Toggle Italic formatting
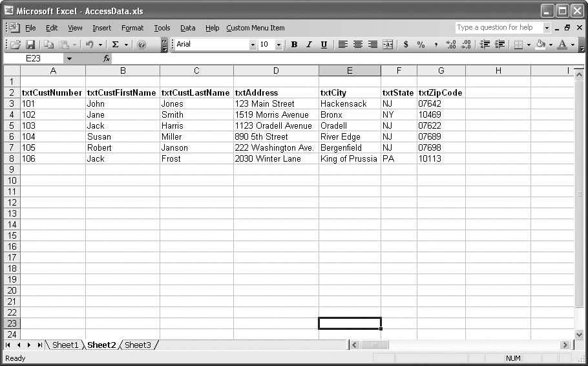 (x=309, y=45)
